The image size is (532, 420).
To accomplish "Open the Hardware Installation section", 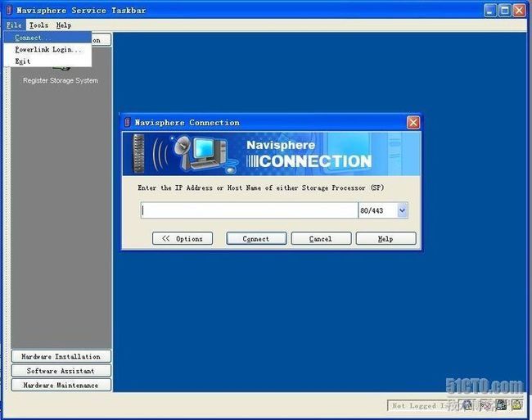I will (61, 356).
